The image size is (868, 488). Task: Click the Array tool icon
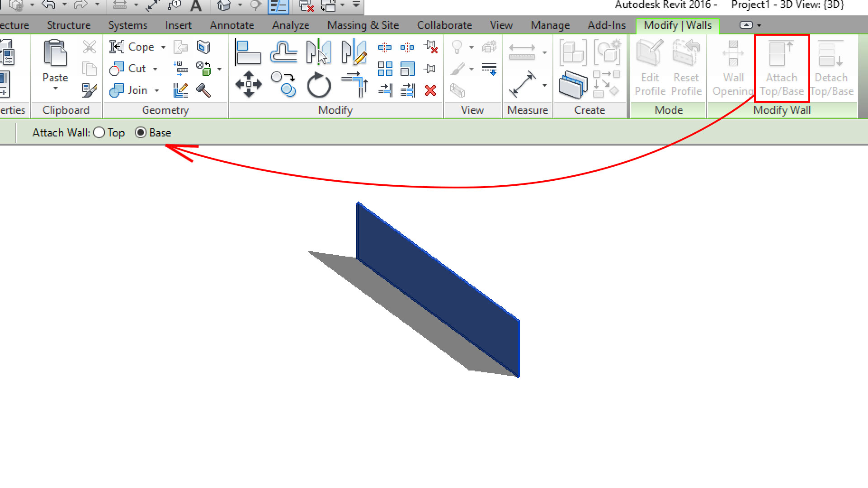(385, 69)
